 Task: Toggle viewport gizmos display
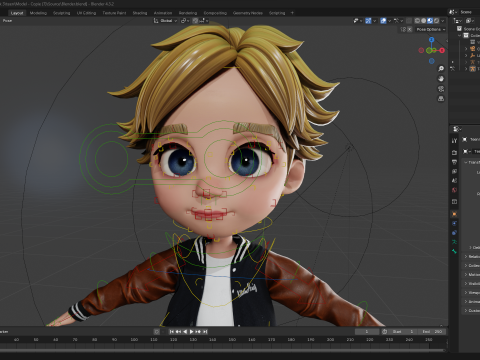(x=368, y=21)
